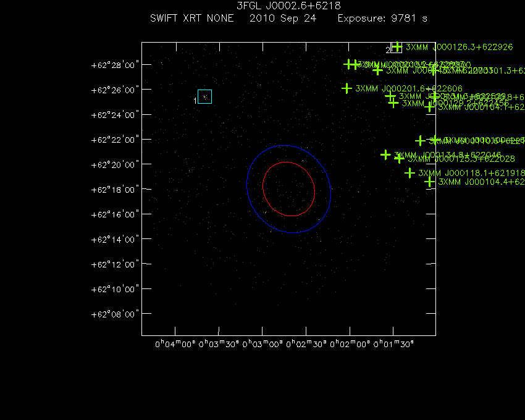
Task: Click the label 3XMM J000125.3+622028
Action: (461, 159)
